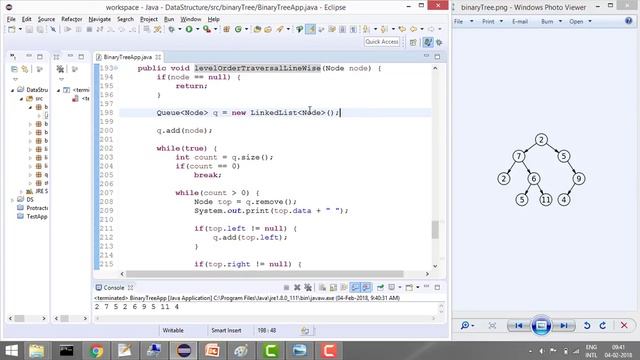
Task: Click Remove All Terminated Launches icon
Action: 308,288
